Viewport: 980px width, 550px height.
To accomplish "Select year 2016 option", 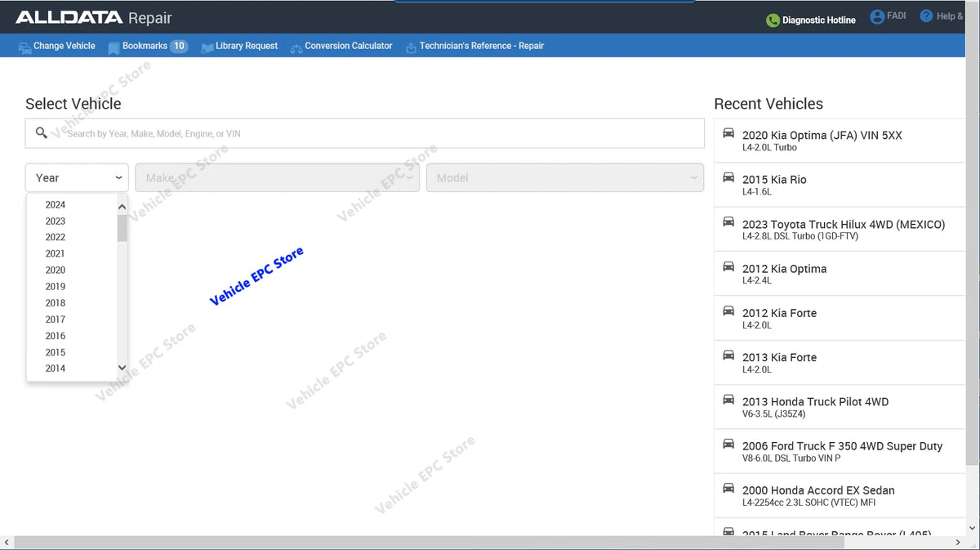I will coord(56,336).
